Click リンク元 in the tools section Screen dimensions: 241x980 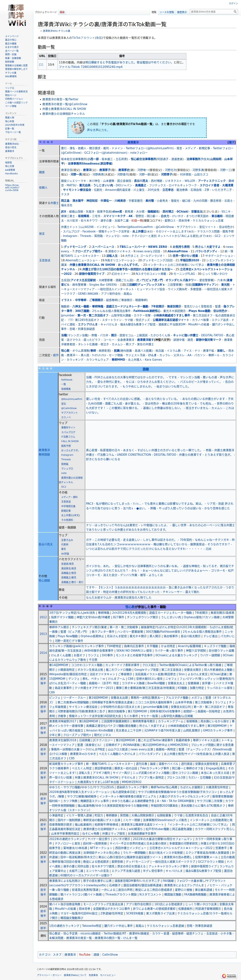click(9, 88)
